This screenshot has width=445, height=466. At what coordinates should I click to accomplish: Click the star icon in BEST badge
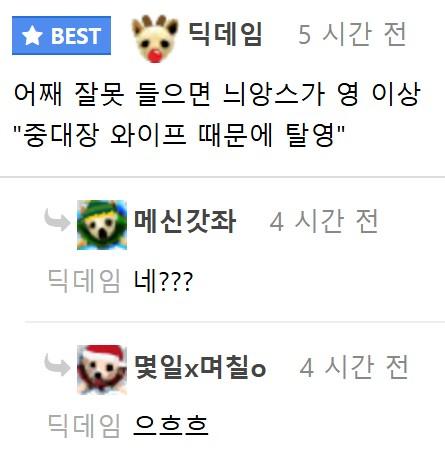(x=32, y=36)
